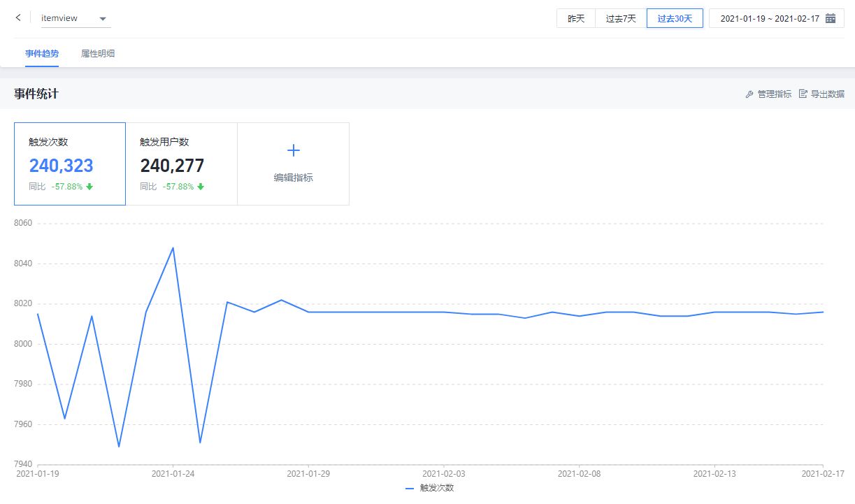Click the 编辑指标 label
The width and height of the screenshot is (855, 504).
point(294,178)
